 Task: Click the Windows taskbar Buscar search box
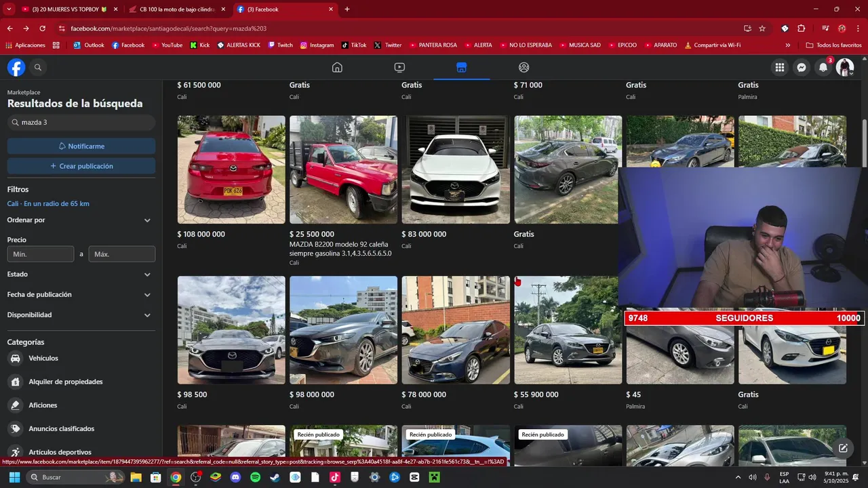point(75,477)
